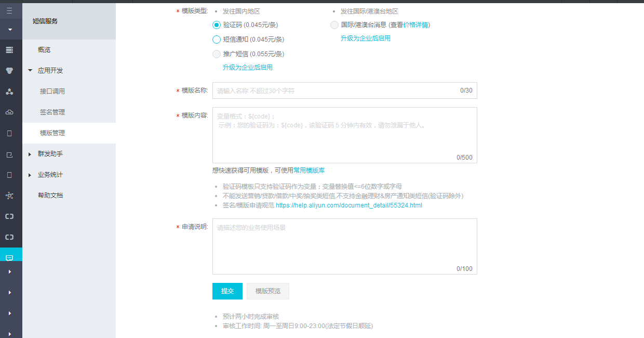Focus the 模版名称 input field
644x338 pixels.
tap(338, 90)
